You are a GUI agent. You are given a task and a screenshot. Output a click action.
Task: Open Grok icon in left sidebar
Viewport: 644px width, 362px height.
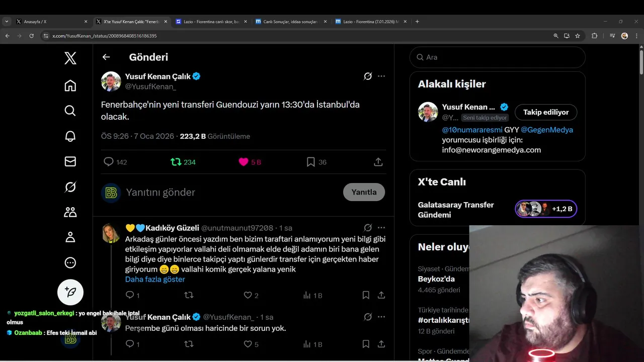point(70,187)
